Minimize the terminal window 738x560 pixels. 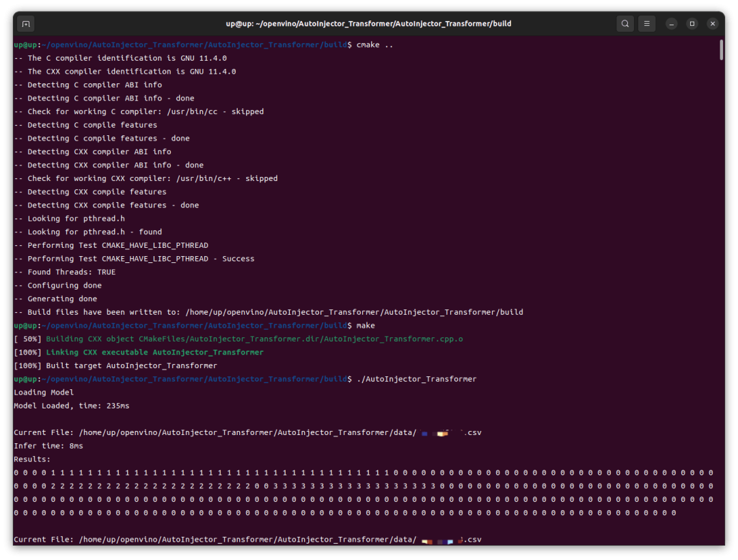672,24
